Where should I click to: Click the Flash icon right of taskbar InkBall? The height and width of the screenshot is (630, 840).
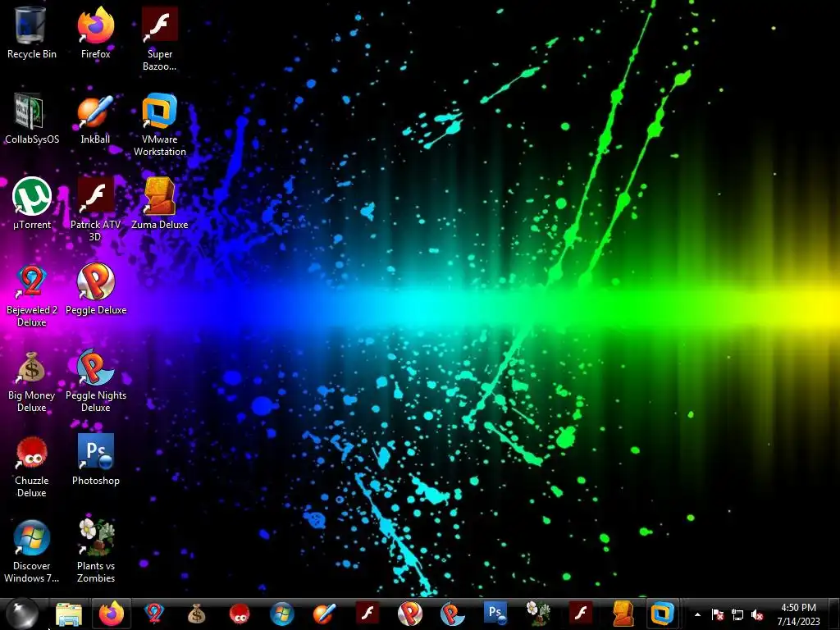pyautogui.click(x=367, y=614)
